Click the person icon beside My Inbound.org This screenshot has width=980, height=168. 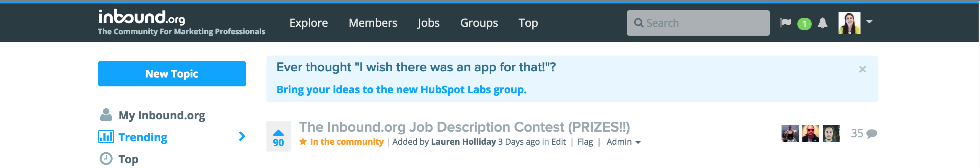106,115
